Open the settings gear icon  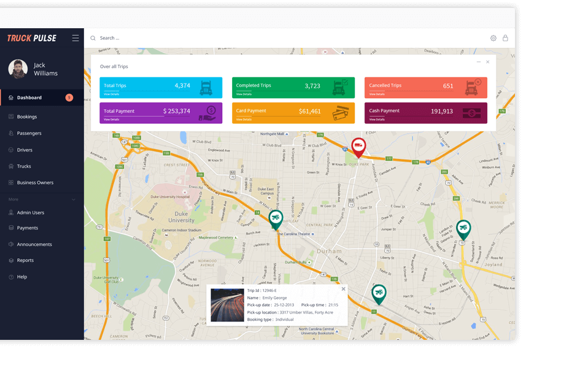[493, 37]
